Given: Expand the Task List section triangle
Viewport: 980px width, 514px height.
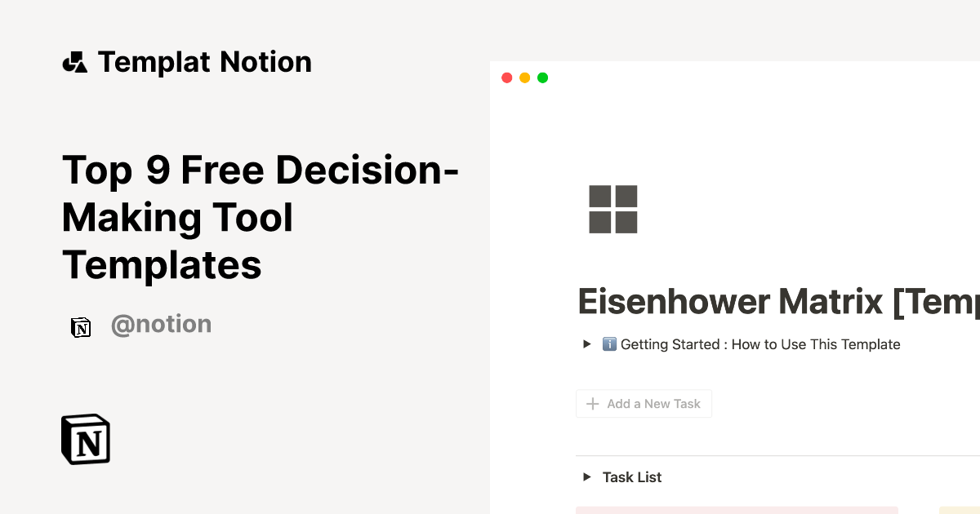Looking at the screenshot, I should [586, 476].
